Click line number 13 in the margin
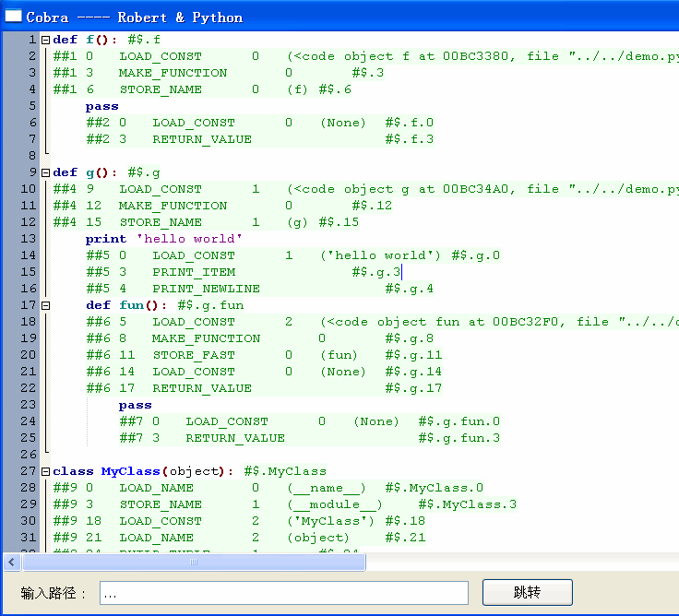This screenshot has width=679, height=616. tap(30, 239)
